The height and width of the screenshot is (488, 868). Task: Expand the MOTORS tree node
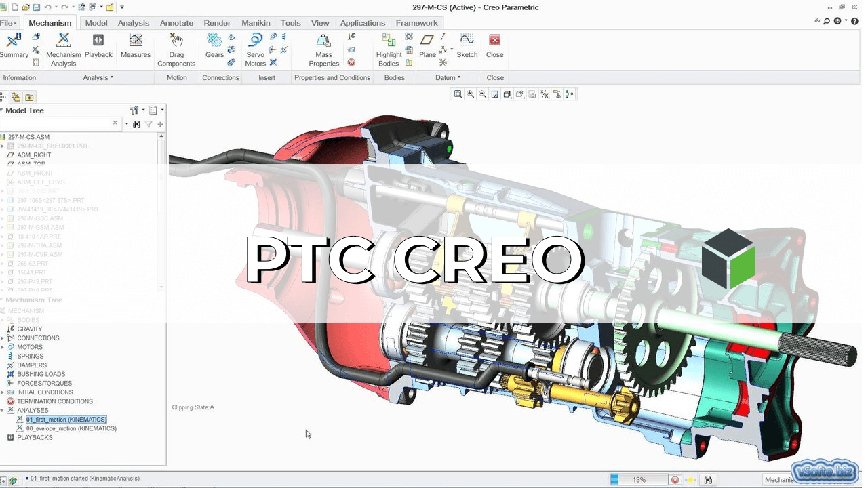coord(3,347)
